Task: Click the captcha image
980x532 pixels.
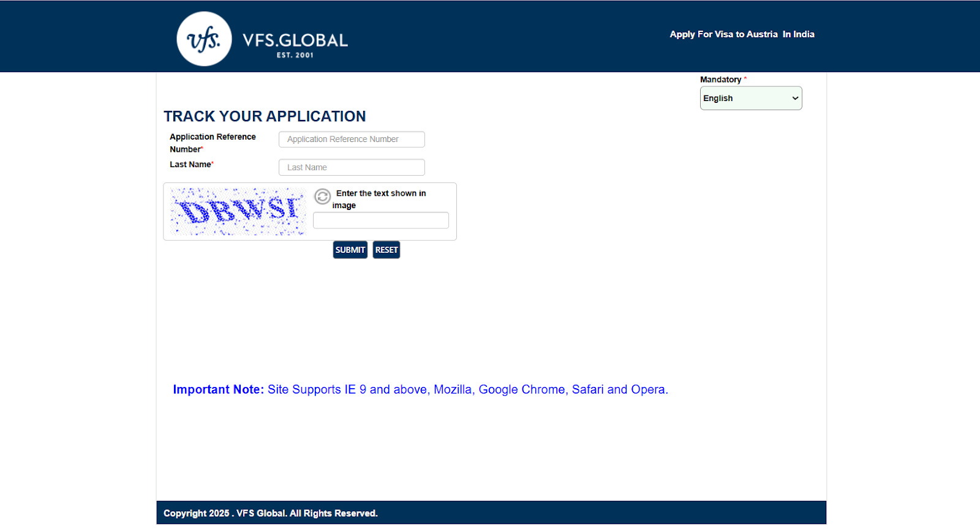Action: pos(238,211)
